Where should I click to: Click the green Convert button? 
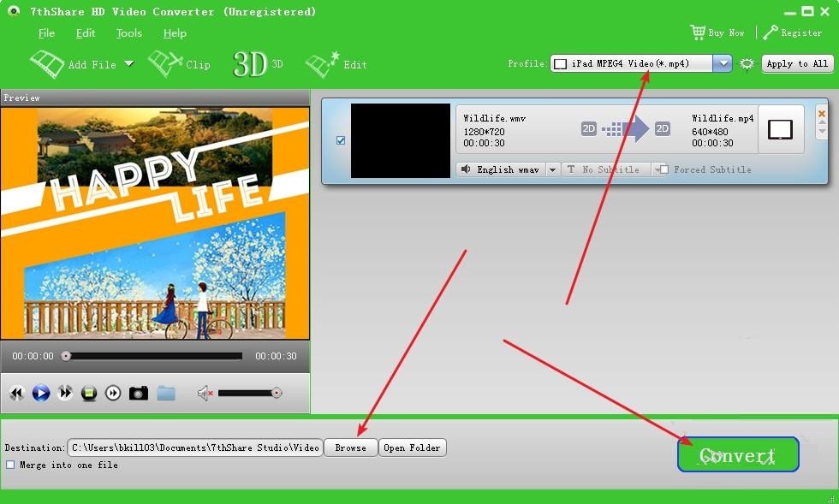click(x=738, y=454)
